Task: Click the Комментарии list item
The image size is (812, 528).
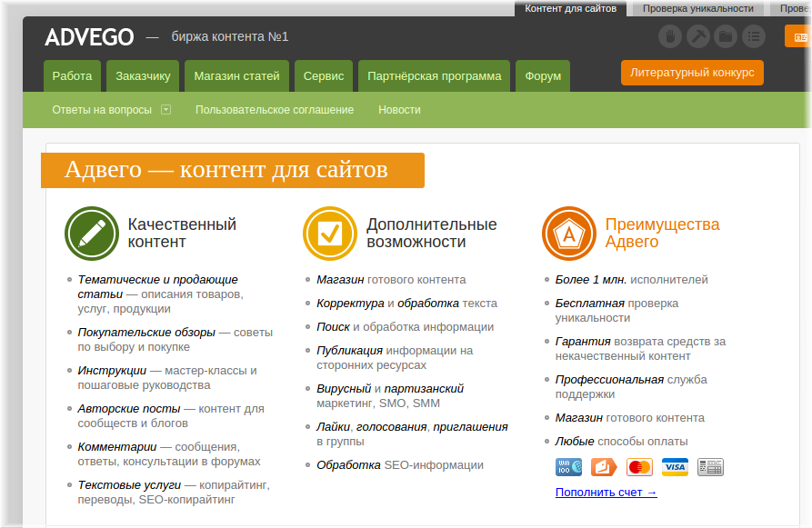Action: click(169, 454)
